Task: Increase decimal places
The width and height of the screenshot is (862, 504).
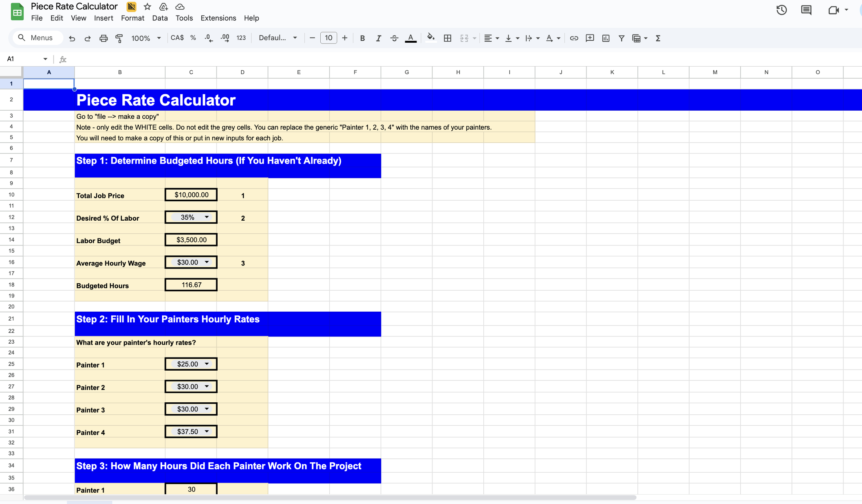Action: pyautogui.click(x=225, y=38)
